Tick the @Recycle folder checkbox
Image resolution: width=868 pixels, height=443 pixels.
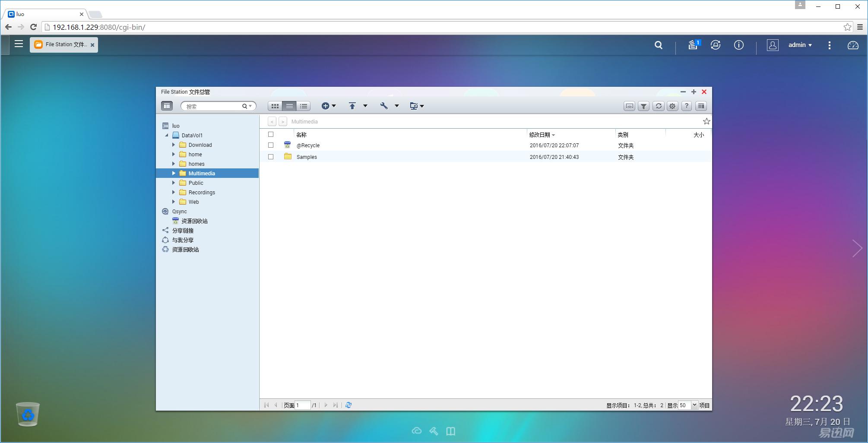[271, 146]
